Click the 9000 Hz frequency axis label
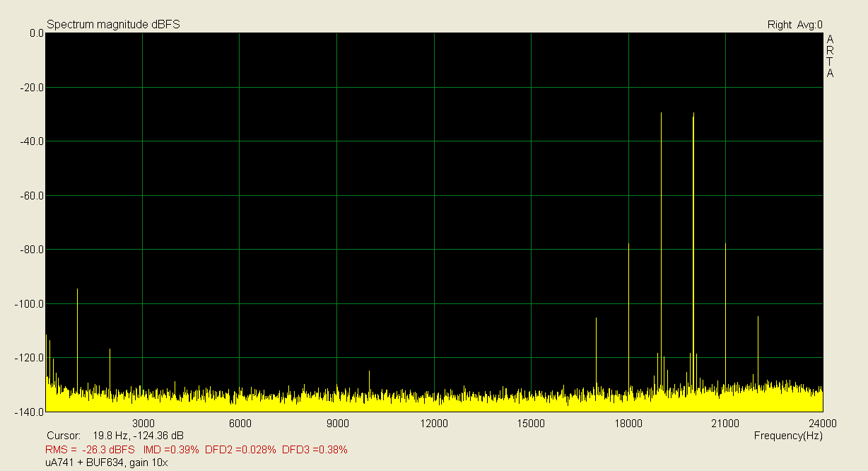868x471 pixels. 338,424
